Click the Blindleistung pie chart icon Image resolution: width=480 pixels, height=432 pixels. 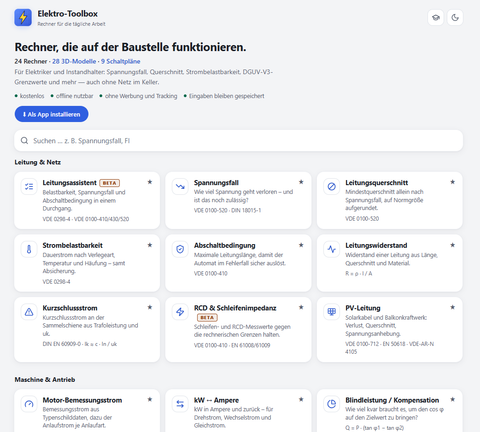(x=332, y=404)
